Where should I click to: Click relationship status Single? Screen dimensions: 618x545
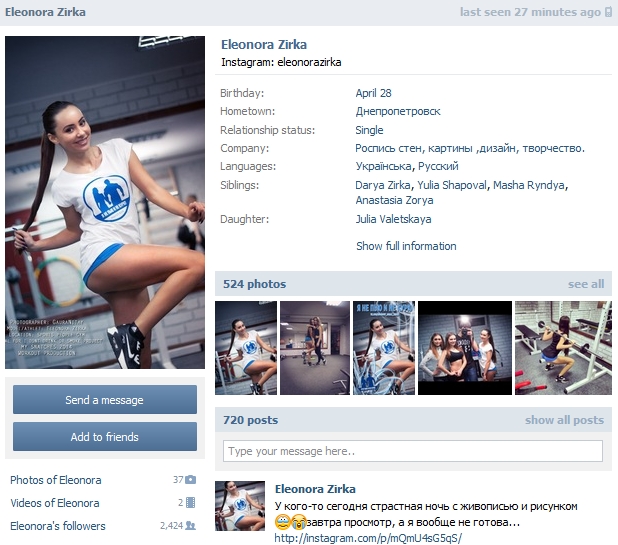click(x=369, y=130)
